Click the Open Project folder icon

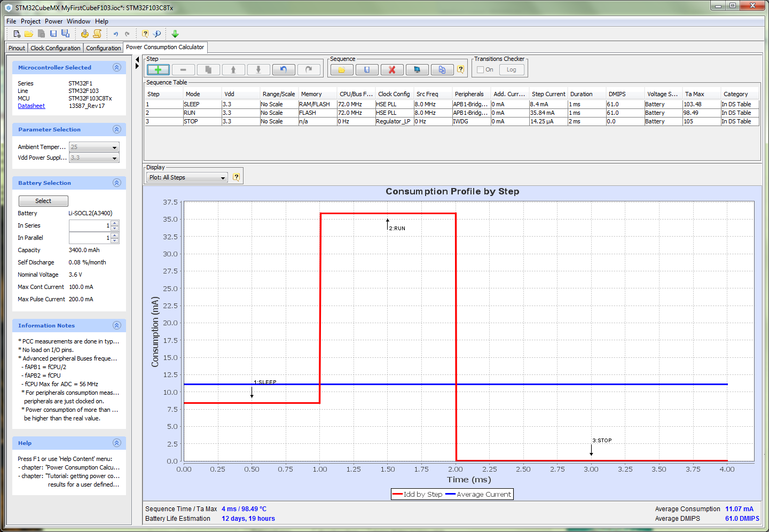tap(29, 34)
